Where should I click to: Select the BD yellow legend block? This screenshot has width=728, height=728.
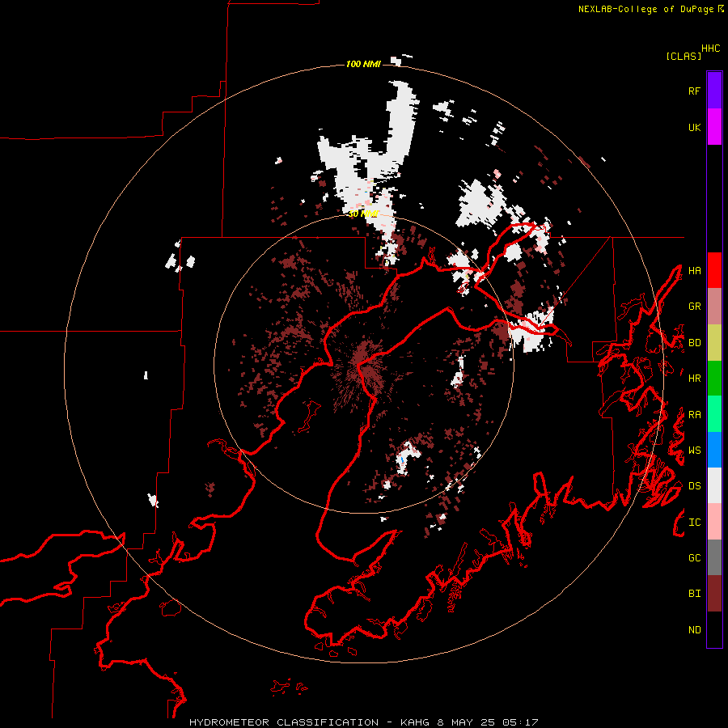[714, 343]
